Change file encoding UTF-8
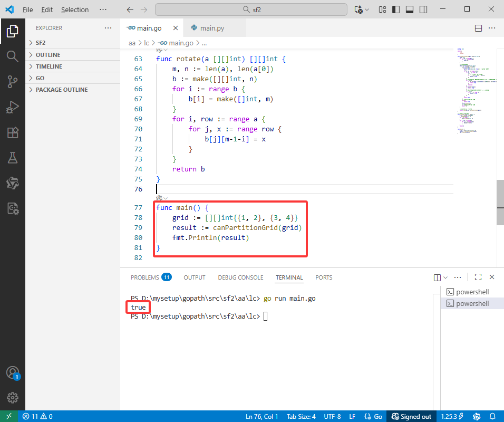This screenshot has height=422, width=504. (332, 417)
